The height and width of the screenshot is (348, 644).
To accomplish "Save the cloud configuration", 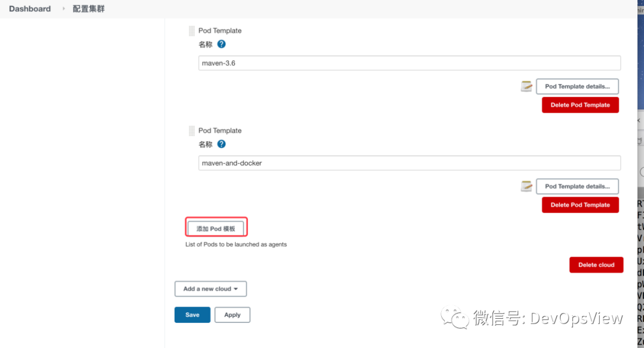I will coord(192,315).
